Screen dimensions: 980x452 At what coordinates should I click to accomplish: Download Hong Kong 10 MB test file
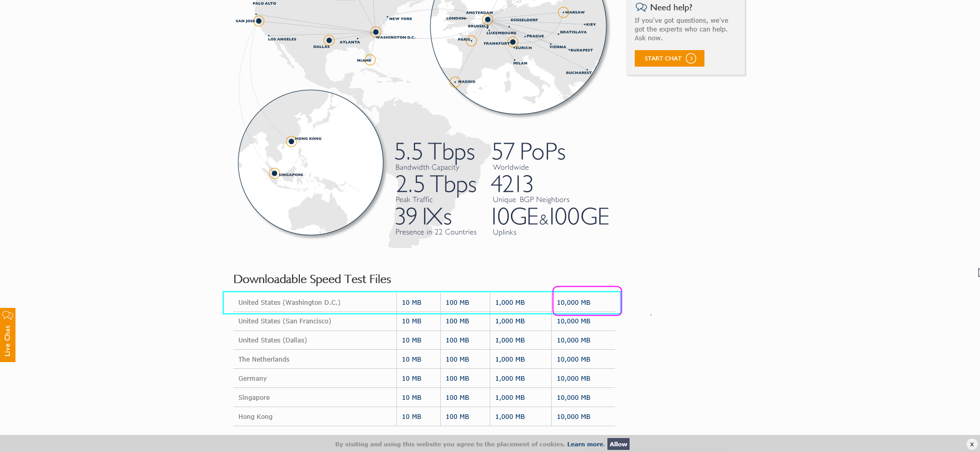411,417
